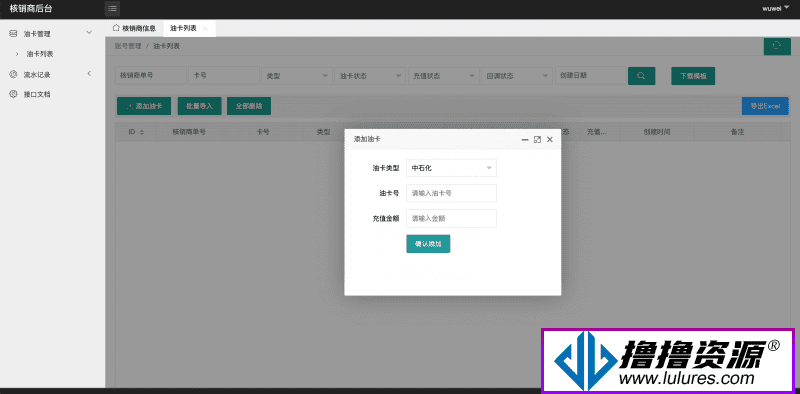Image resolution: width=800 pixels, height=394 pixels.
Task: Switch to the 核销商信息 tab
Action: (x=134, y=29)
